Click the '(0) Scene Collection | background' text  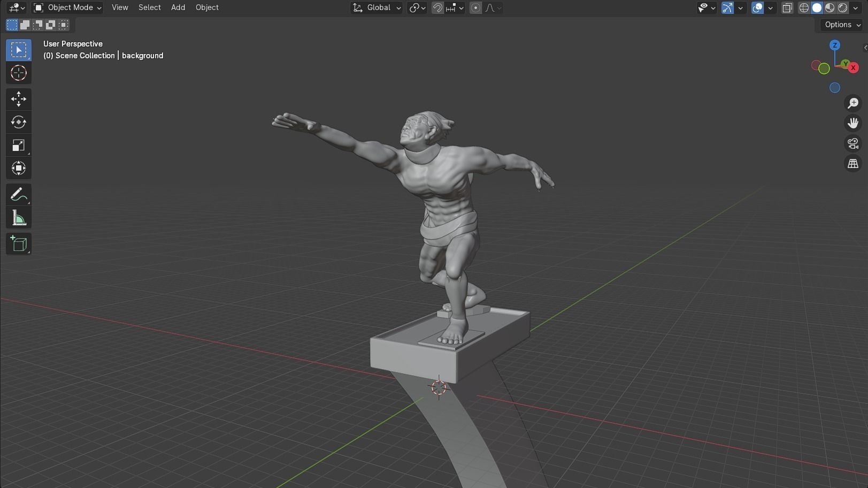(x=103, y=56)
